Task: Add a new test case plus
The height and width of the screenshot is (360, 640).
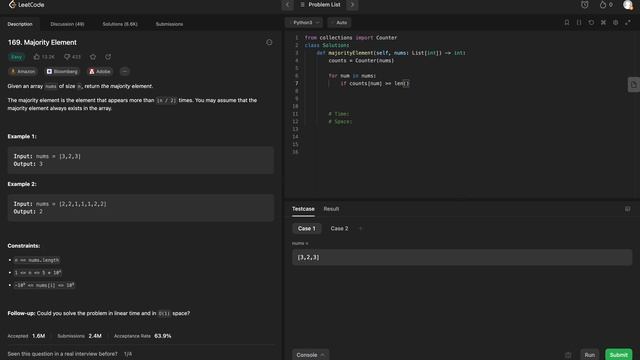Action: 360,229
